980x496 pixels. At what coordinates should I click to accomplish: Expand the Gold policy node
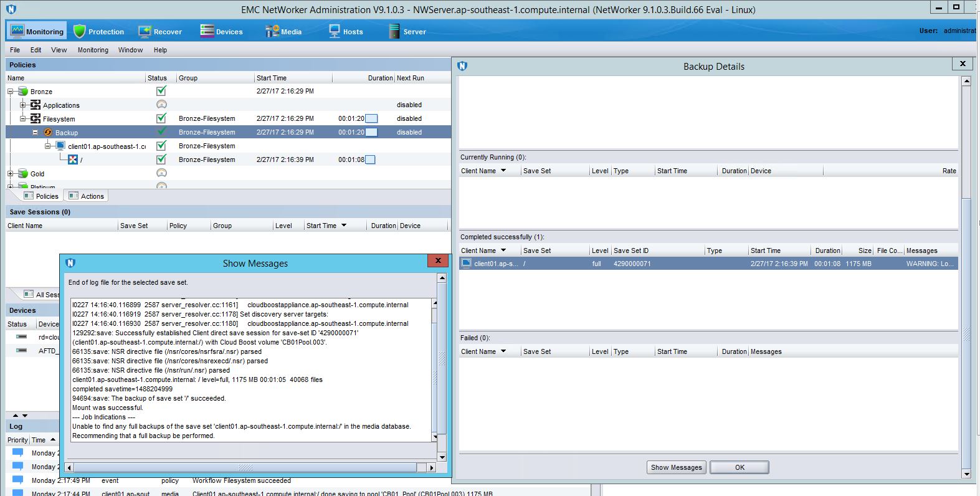coord(10,174)
